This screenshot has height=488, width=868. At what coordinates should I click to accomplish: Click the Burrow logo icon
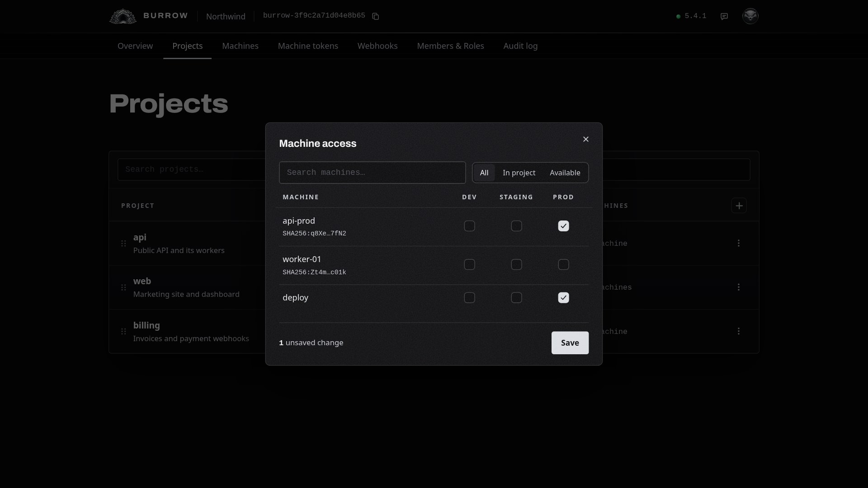pos(123,16)
